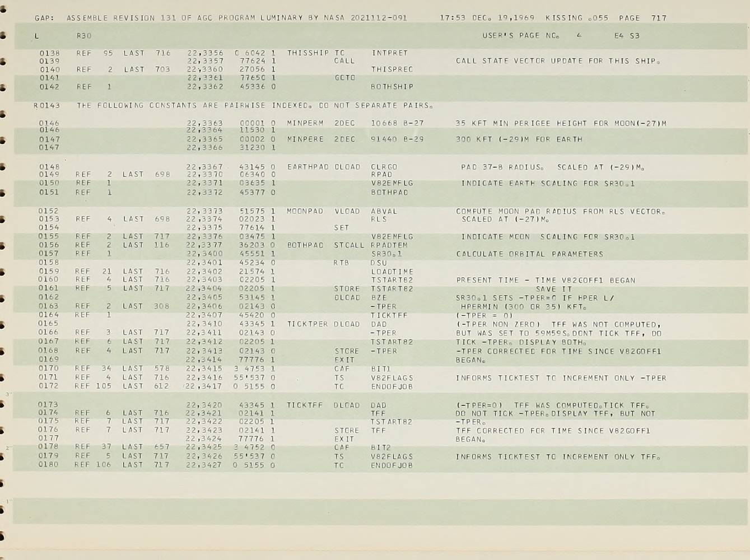Click the 'REF 106' reference count
750x560 pixels.
(93, 465)
